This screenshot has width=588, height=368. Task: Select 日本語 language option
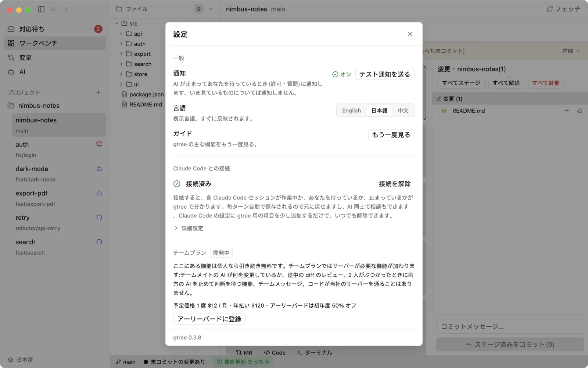coord(379,110)
